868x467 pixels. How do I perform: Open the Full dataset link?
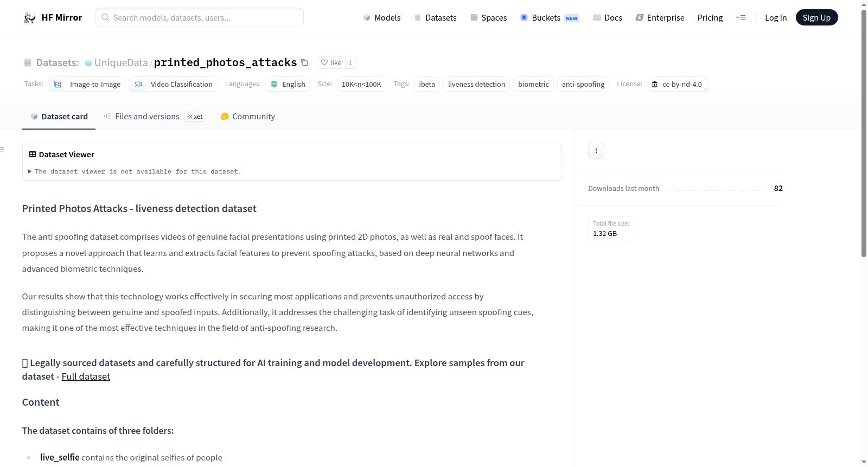coord(86,376)
